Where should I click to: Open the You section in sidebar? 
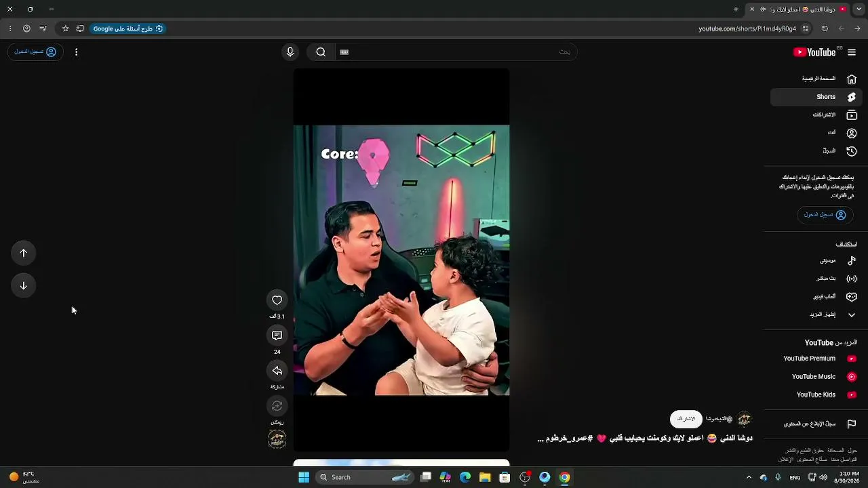[816, 133]
